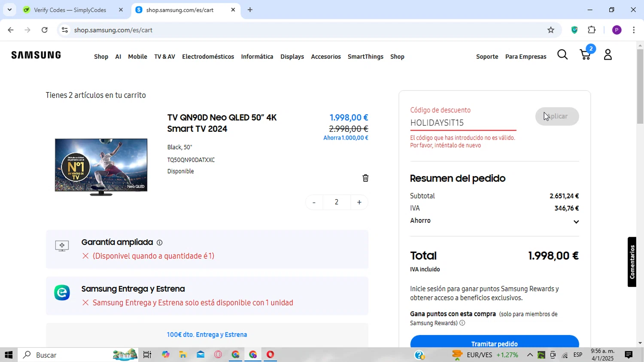Click the Aplicar discount button
This screenshot has height=362, width=644.
tap(557, 116)
